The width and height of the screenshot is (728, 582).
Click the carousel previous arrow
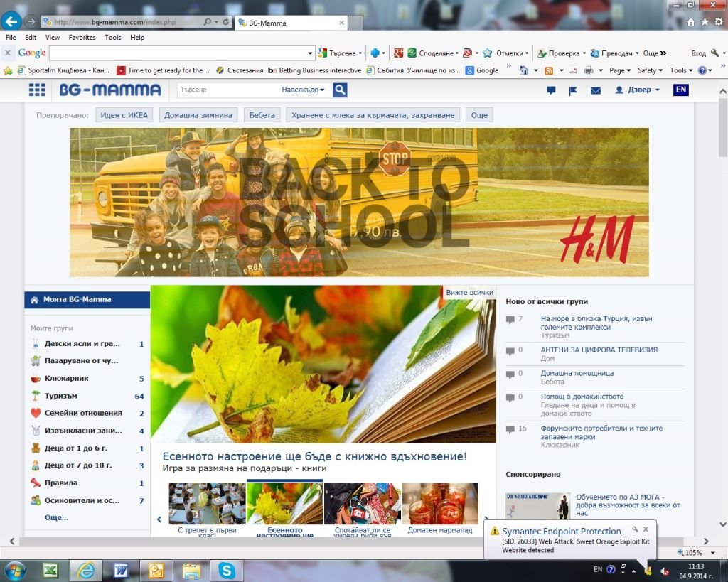[x=159, y=519]
